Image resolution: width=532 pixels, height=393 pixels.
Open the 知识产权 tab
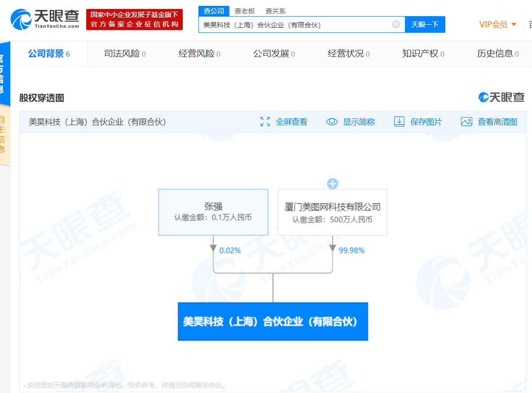423,53
